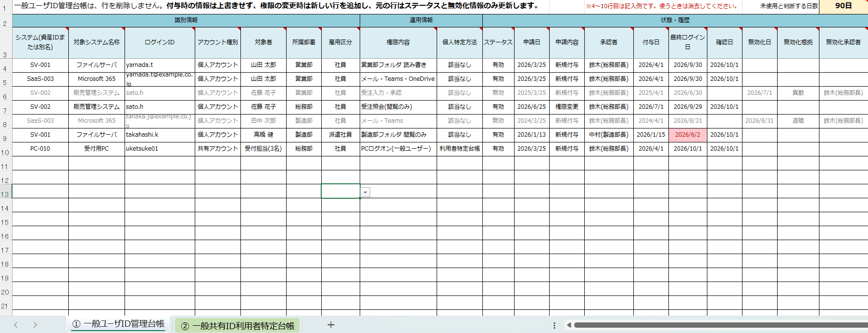This screenshot has height=333, width=868.
Task: Select the 異動 deactivation reason cell
Action: [798, 93]
